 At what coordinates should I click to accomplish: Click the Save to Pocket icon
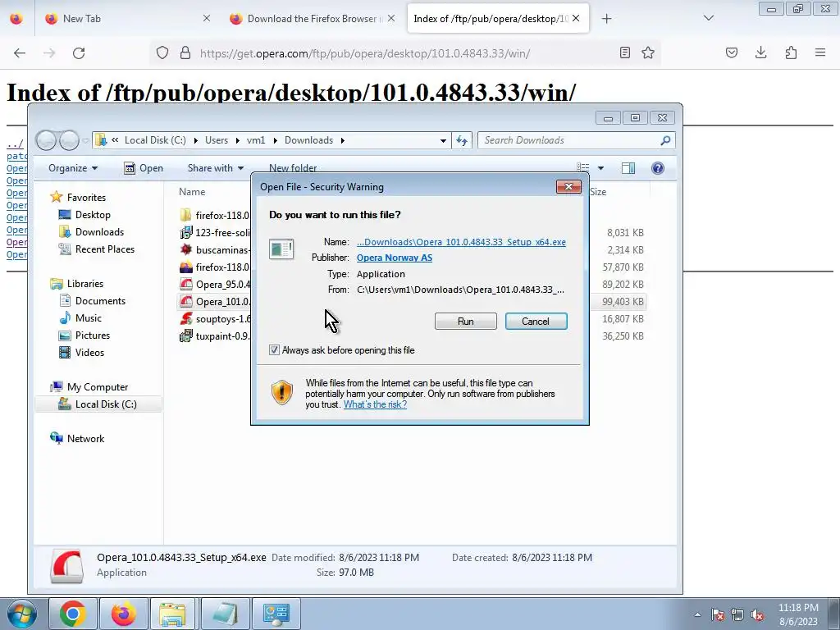731,52
